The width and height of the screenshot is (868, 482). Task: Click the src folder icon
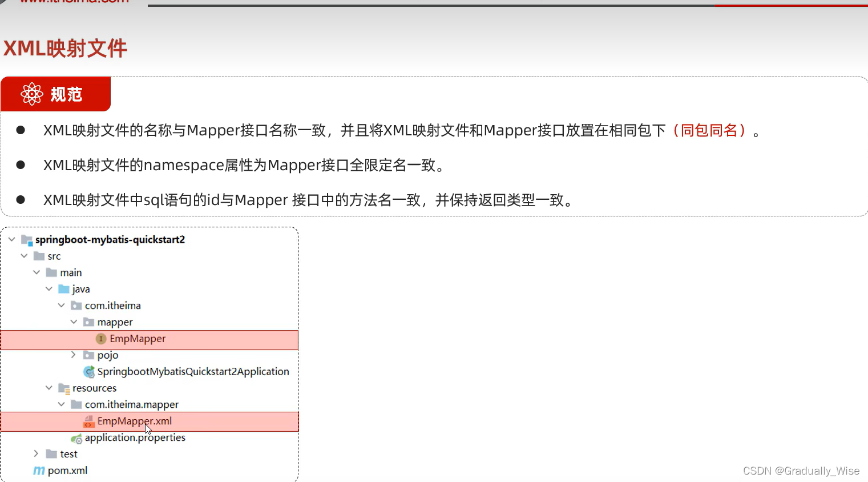click(39, 256)
